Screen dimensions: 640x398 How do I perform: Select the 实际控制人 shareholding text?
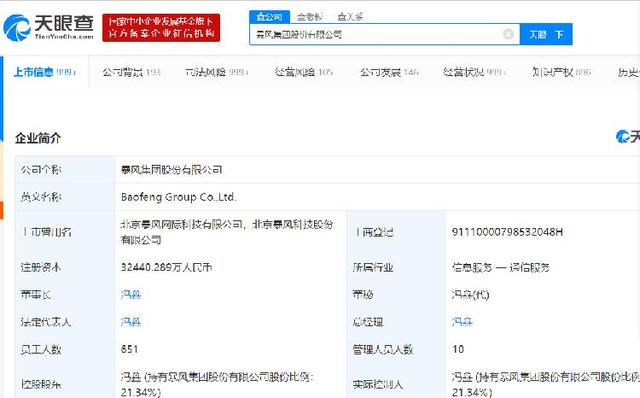point(546,384)
